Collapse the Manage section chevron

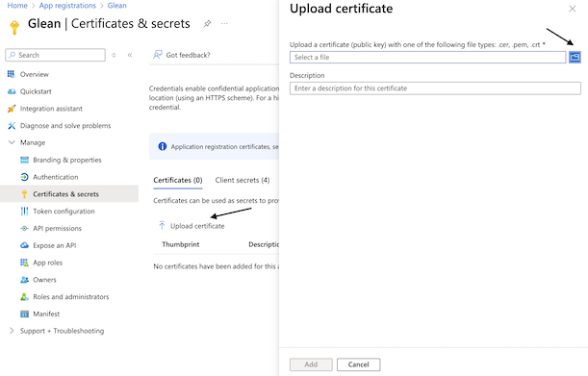click(12, 142)
